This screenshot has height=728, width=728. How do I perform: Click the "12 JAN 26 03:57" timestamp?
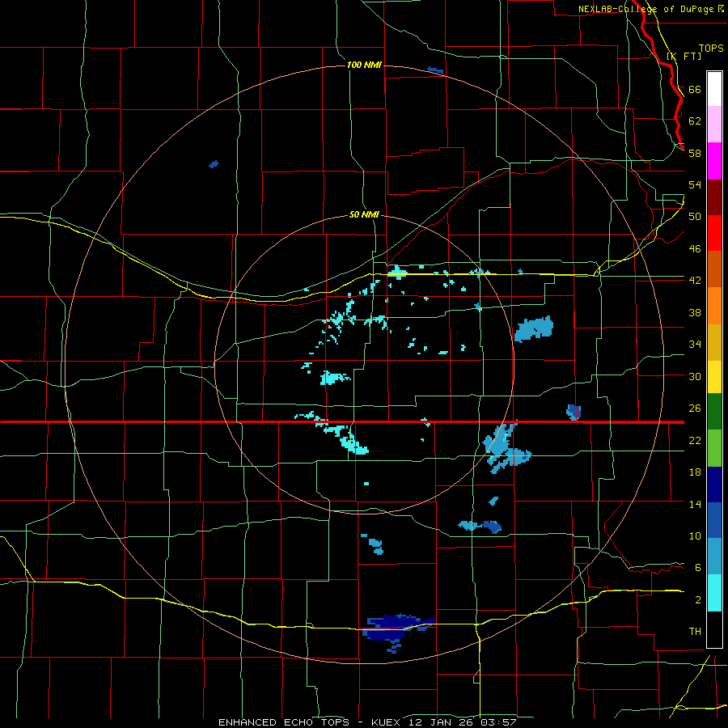463,722
